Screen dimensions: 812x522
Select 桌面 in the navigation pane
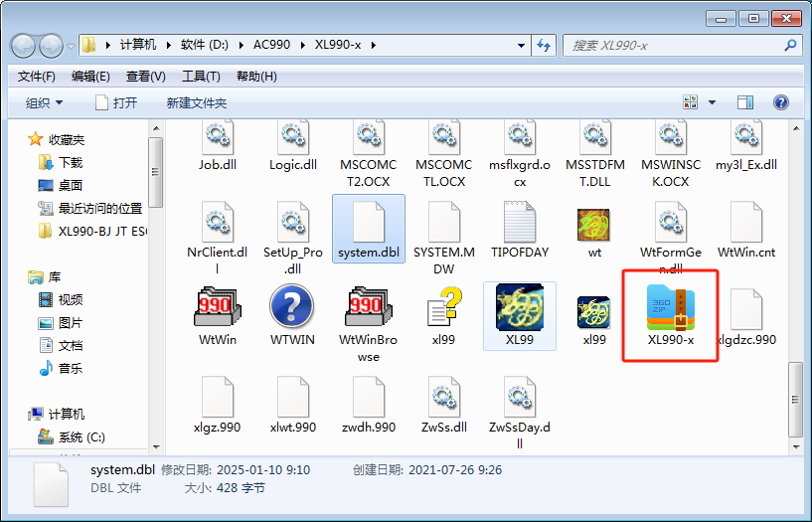(70, 185)
